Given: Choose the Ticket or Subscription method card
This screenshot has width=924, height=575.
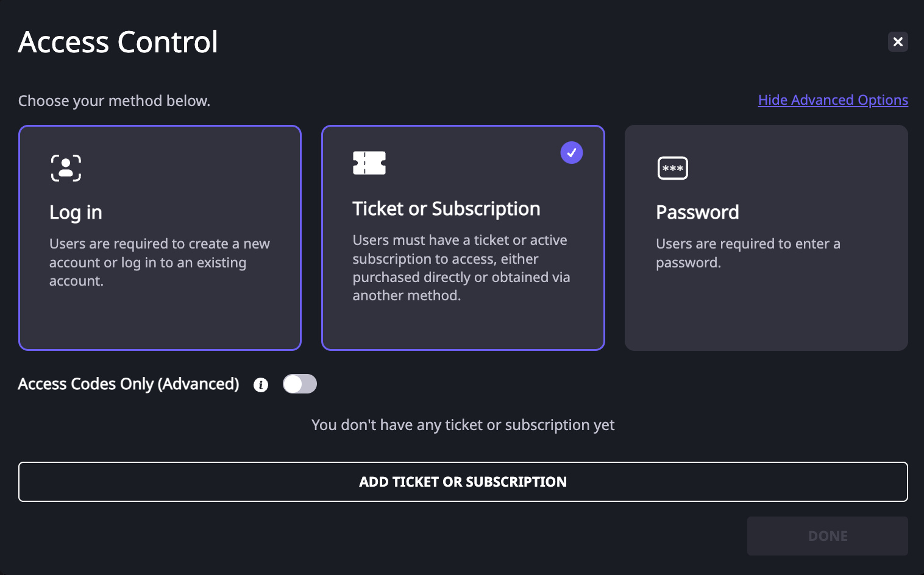Looking at the screenshot, I should coord(463,238).
